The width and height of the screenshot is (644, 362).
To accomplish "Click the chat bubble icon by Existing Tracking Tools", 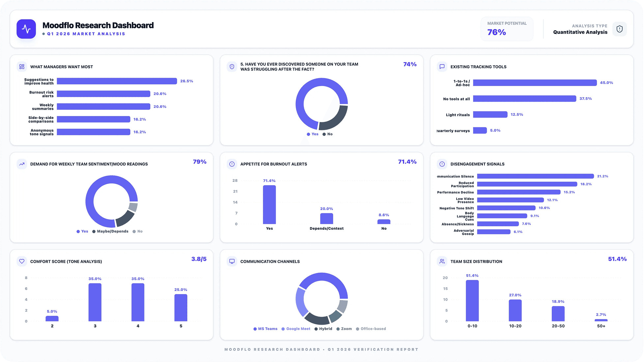I will click(x=442, y=67).
